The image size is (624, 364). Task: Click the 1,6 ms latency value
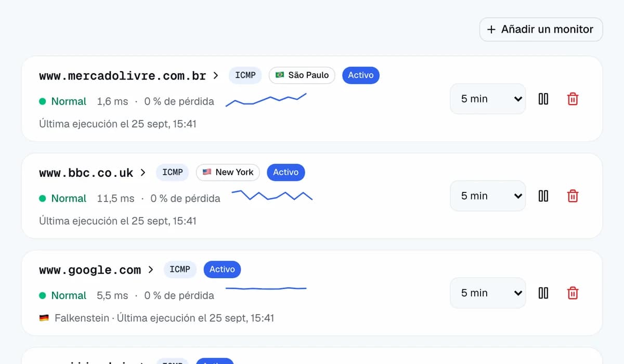point(112,101)
